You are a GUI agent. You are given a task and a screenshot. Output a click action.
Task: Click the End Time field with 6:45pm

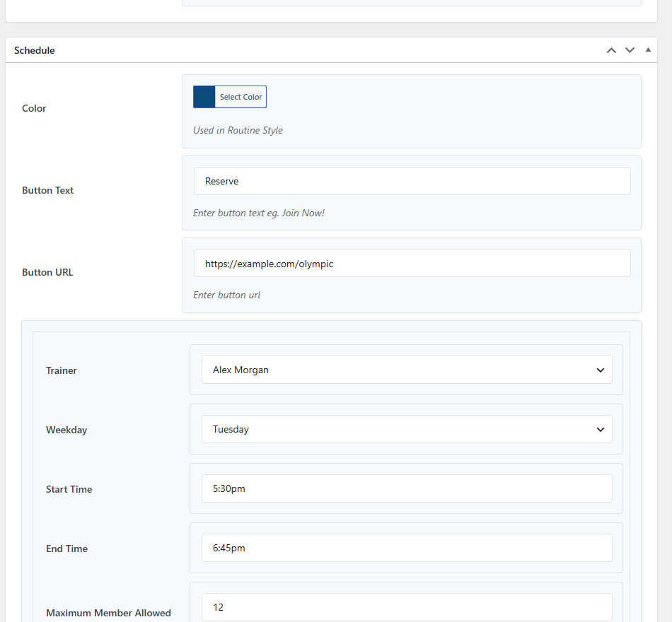click(407, 548)
